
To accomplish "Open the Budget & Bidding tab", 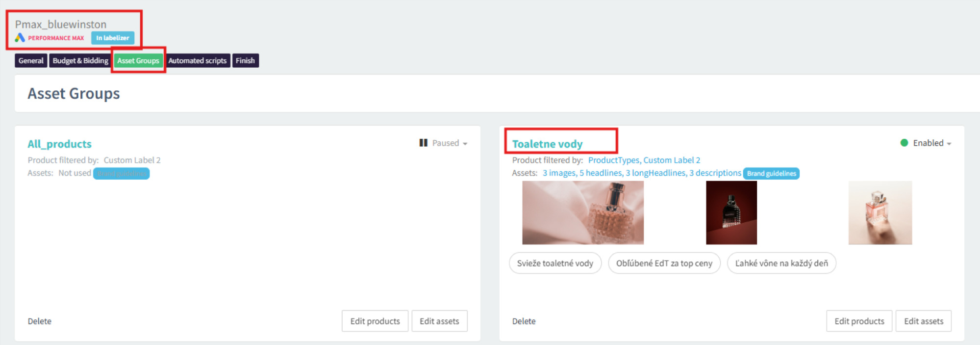I will 80,60.
